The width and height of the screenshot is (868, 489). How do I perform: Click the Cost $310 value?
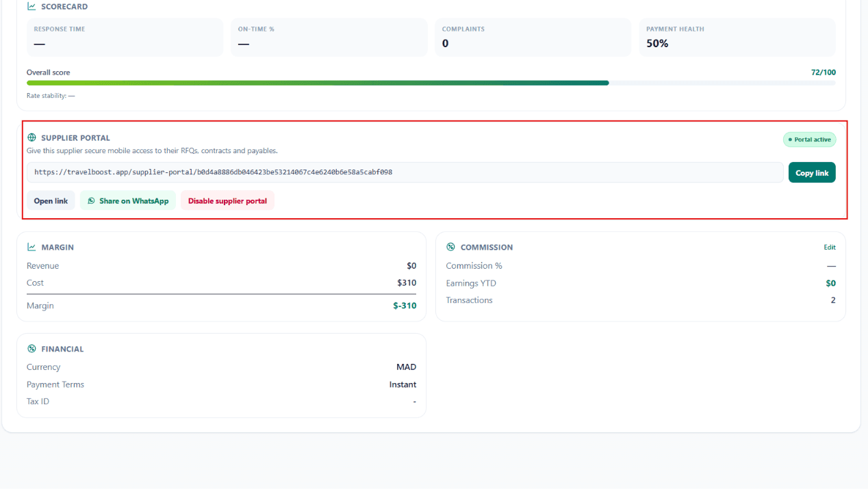407,283
